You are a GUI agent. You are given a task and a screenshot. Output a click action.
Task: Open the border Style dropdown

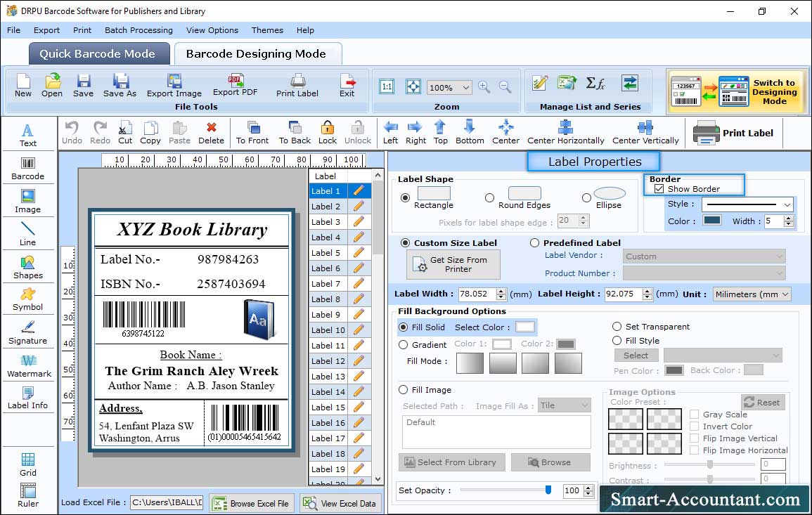pos(747,204)
